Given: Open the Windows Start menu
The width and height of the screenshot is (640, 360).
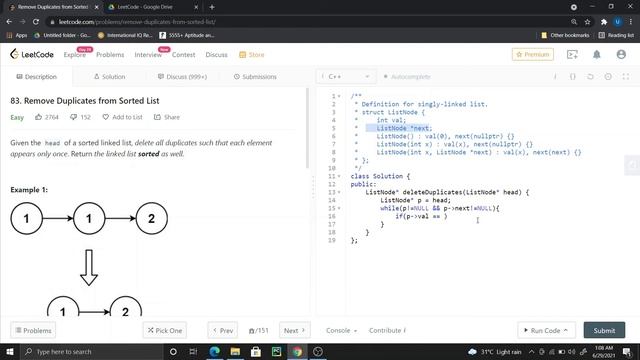Looking at the screenshot, I should (x=9, y=351).
